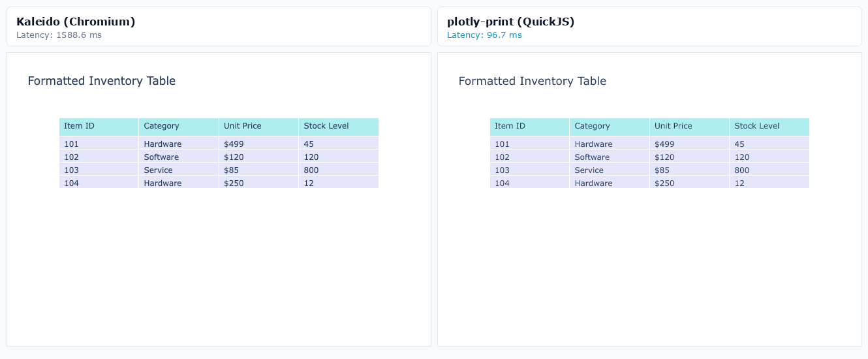The height and width of the screenshot is (359, 868).
Task: Click Hardware in row 101, Kaleido table
Action: click(x=179, y=143)
